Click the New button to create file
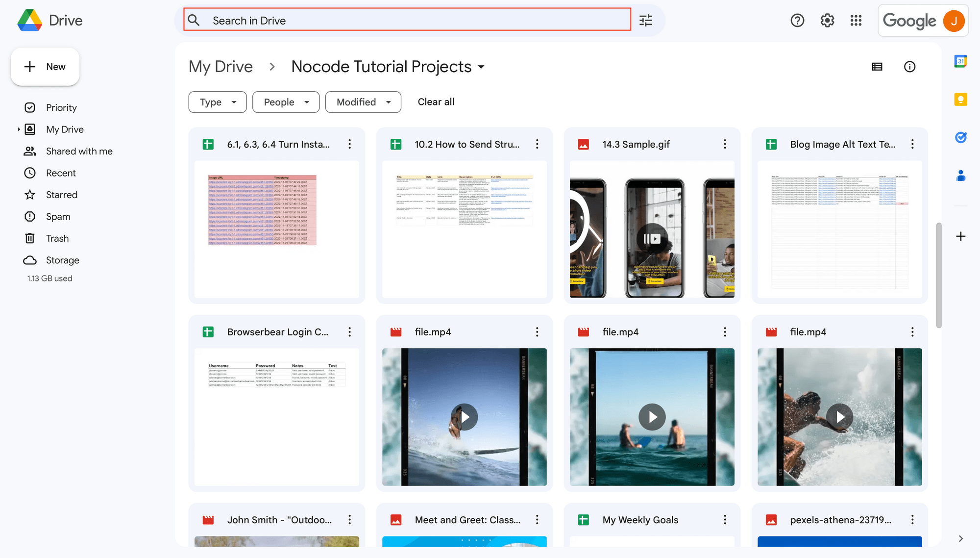 tap(45, 67)
